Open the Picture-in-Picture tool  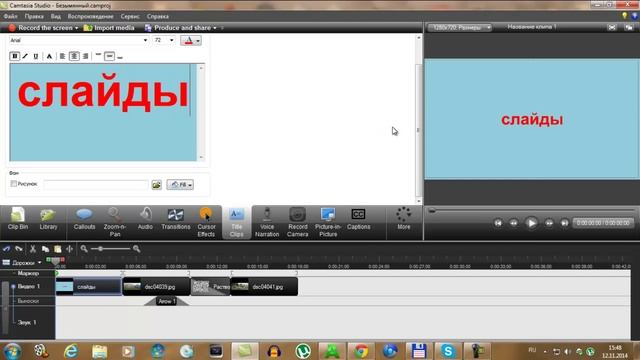pyautogui.click(x=328, y=222)
